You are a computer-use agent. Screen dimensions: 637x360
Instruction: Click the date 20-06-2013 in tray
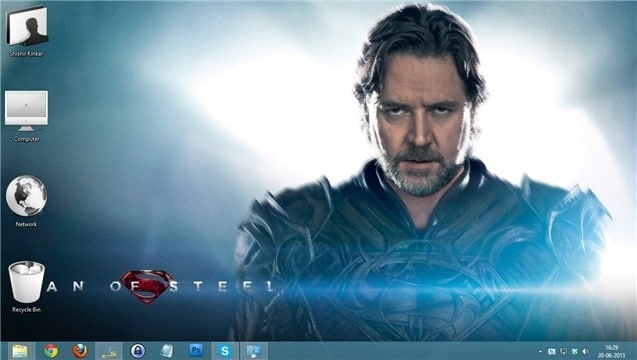(x=611, y=355)
